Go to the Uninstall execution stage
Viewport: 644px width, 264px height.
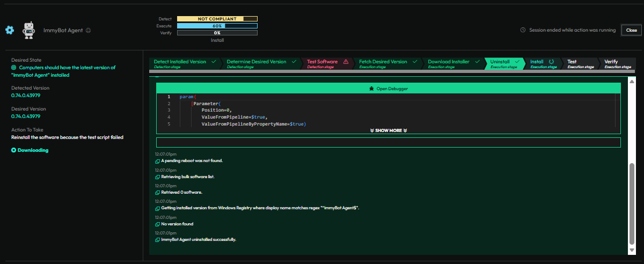(x=503, y=64)
